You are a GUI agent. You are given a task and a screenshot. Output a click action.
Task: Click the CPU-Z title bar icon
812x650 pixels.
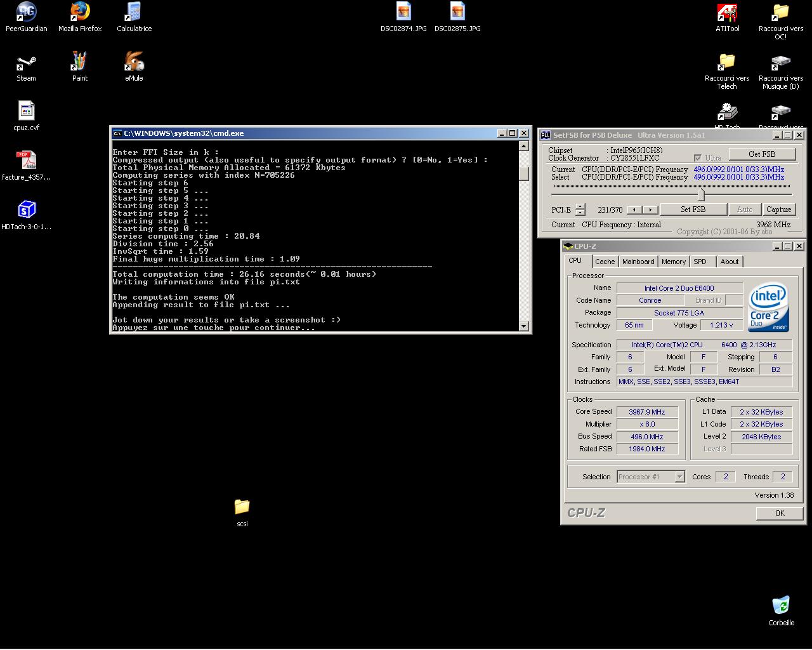pos(568,246)
